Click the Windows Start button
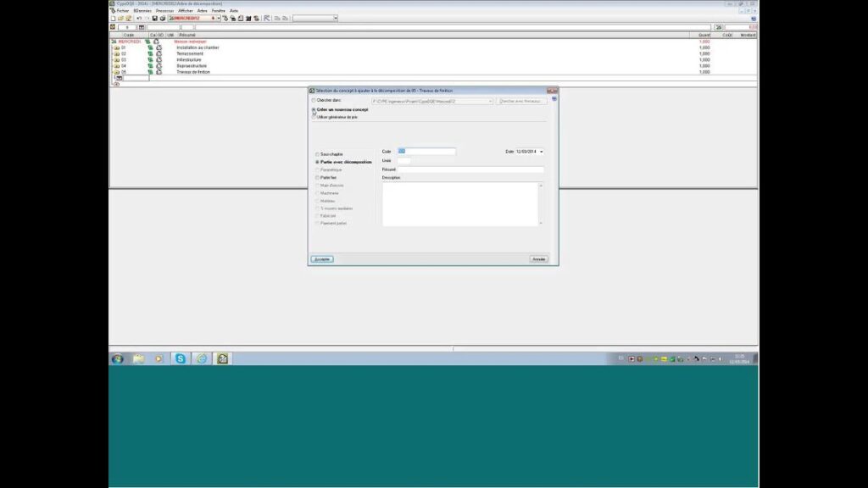 (117, 358)
